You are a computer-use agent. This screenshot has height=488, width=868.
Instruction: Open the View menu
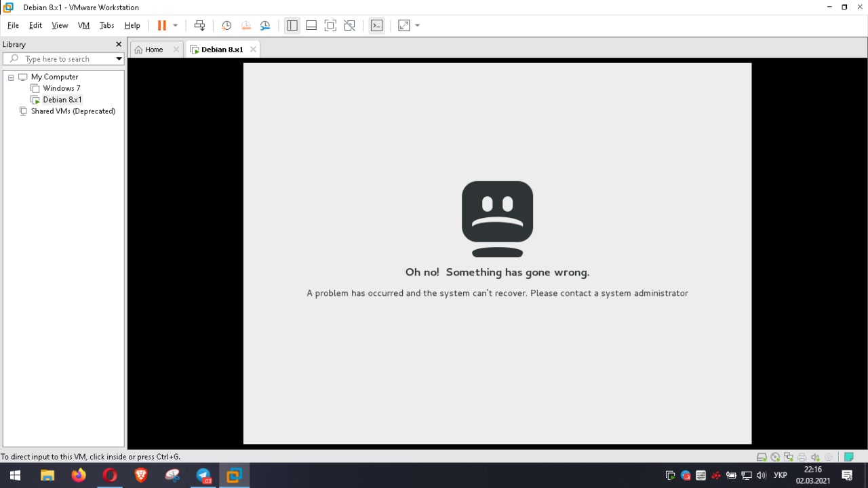60,25
